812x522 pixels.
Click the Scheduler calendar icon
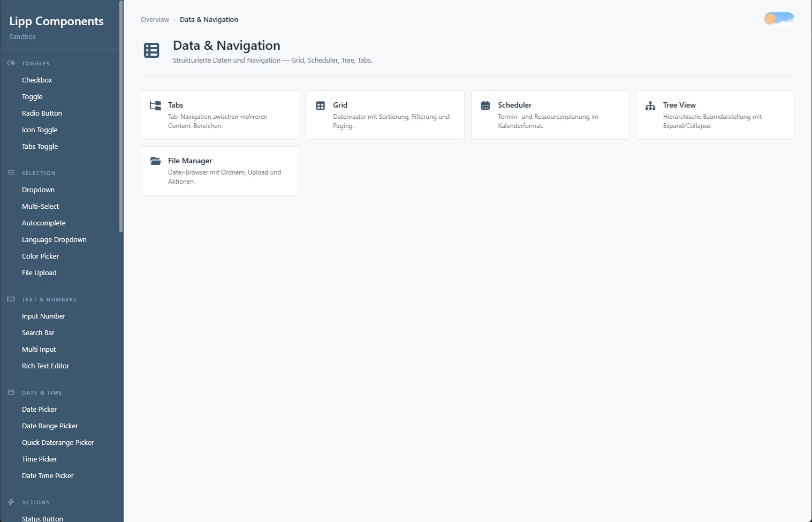point(485,105)
